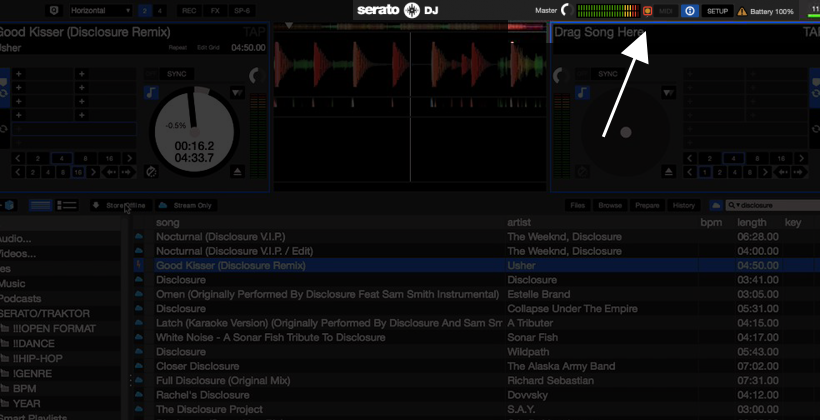Click cloud icon on Nocturnal (Disclosure V.I.P.) row
The image size is (820, 420).
pos(139,237)
